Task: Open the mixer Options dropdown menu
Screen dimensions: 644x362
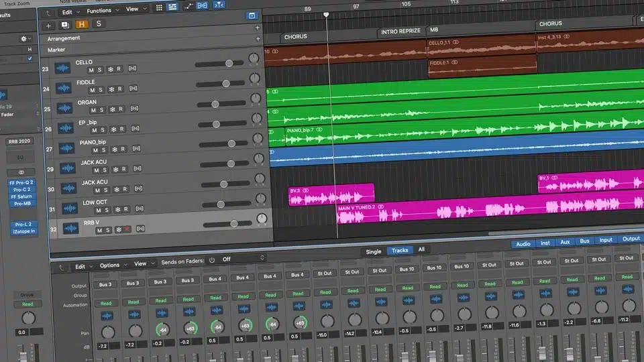Action: (x=113, y=265)
